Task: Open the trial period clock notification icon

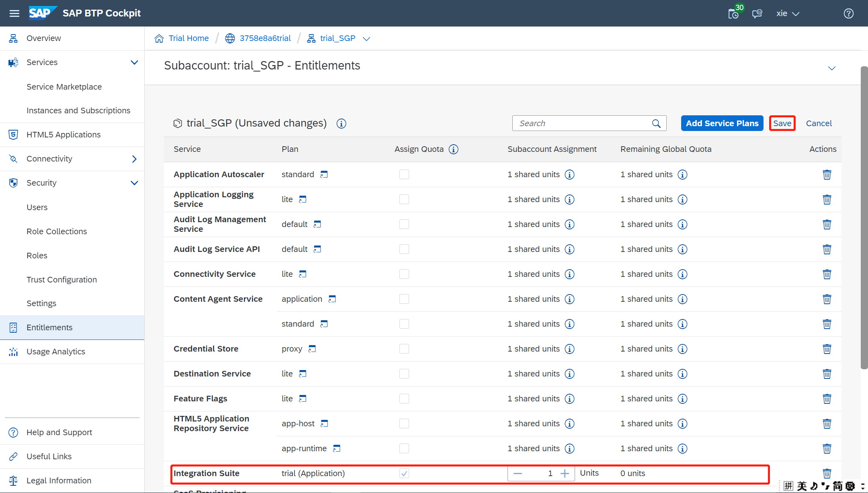Action: (733, 14)
